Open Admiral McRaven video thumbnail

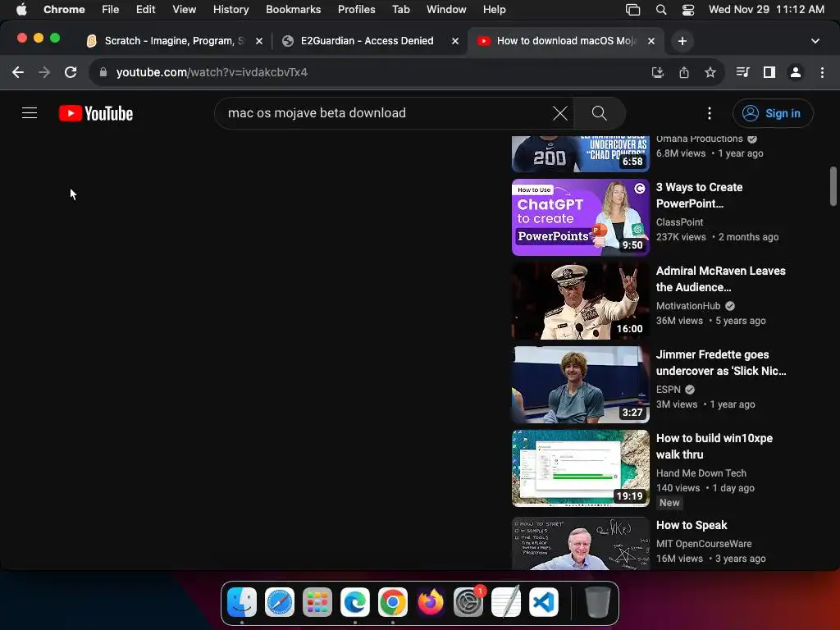[580, 300]
